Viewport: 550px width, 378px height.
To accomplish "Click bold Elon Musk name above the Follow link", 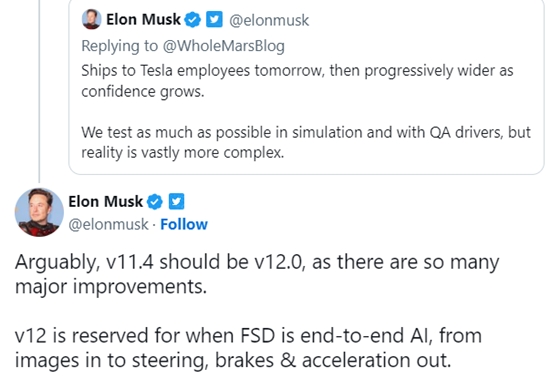I will 106,202.
